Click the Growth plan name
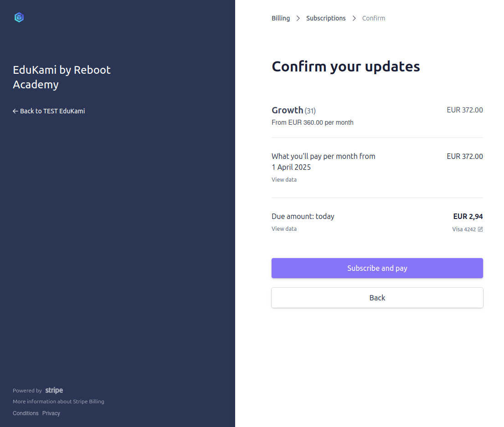The width and height of the screenshot is (504, 427). pyautogui.click(x=287, y=110)
